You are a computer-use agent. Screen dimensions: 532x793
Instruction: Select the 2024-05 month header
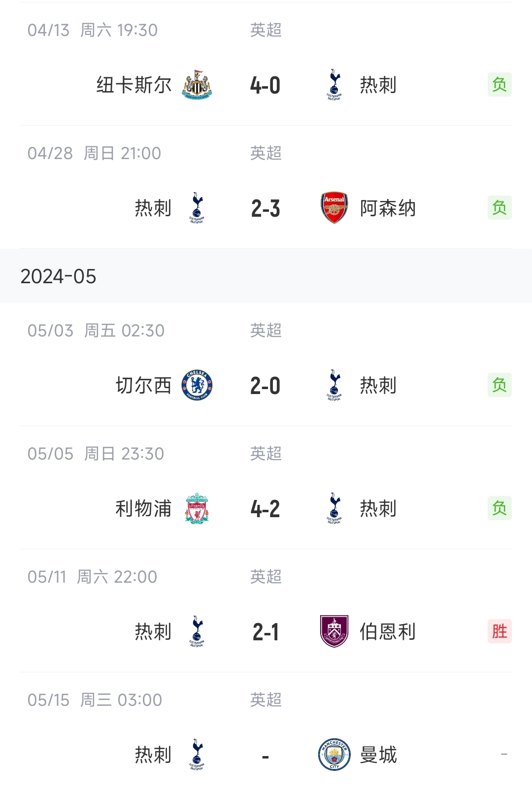click(x=59, y=276)
